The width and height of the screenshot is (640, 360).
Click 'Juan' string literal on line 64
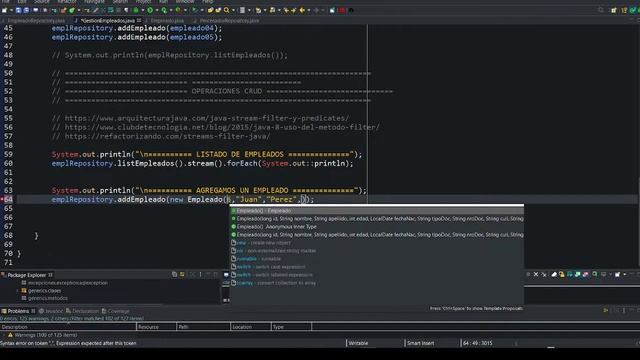(248, 200)
